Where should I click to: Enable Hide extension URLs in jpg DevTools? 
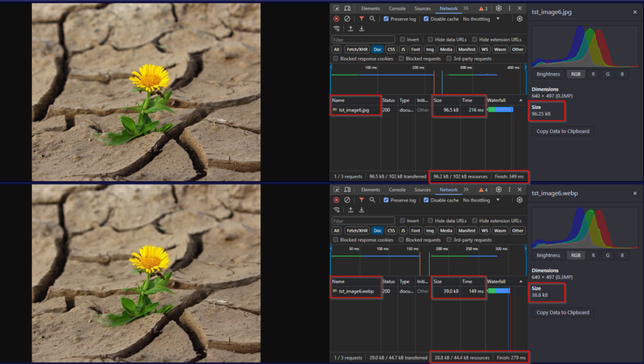pos(475,40)
